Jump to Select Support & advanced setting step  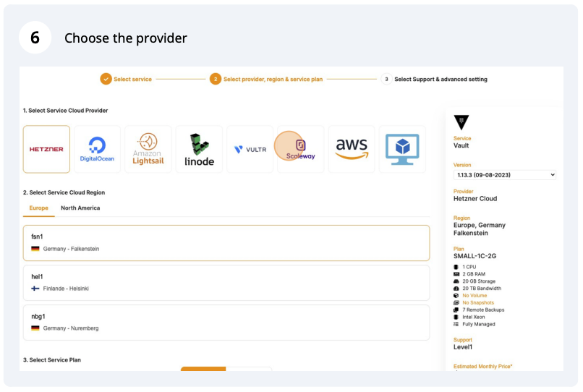point(440,79)
